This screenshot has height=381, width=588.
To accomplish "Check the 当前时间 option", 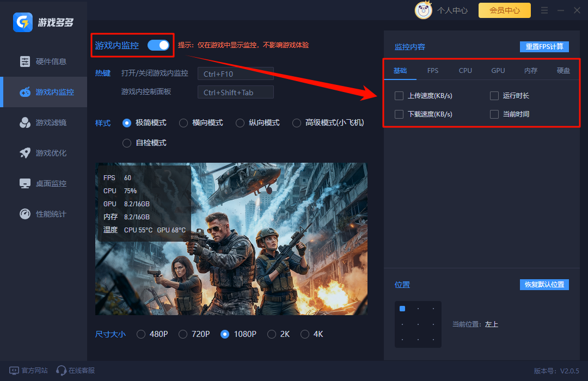I will [x=494, y=114].
